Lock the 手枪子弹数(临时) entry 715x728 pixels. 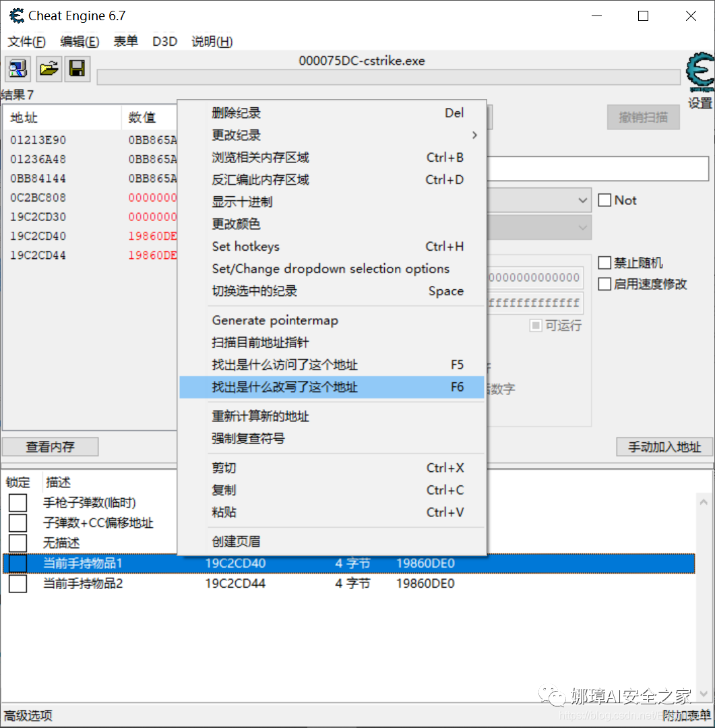pos(18,503)
